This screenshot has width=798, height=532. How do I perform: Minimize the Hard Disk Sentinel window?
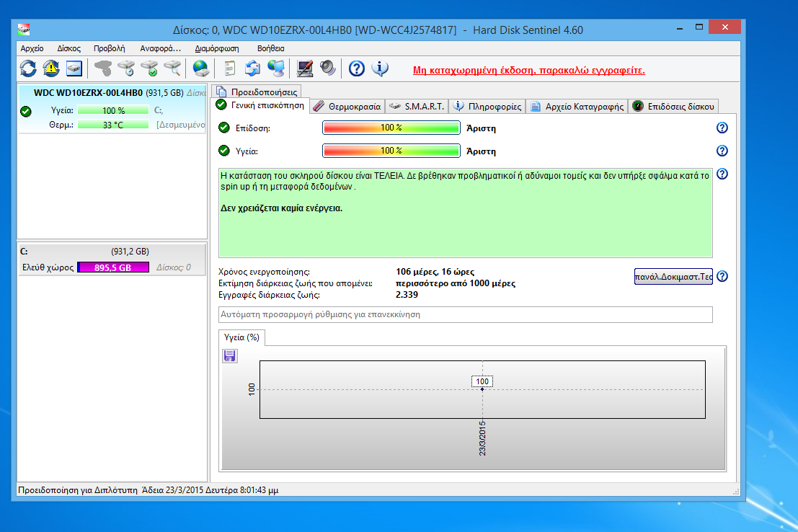[x=680, y=27]
